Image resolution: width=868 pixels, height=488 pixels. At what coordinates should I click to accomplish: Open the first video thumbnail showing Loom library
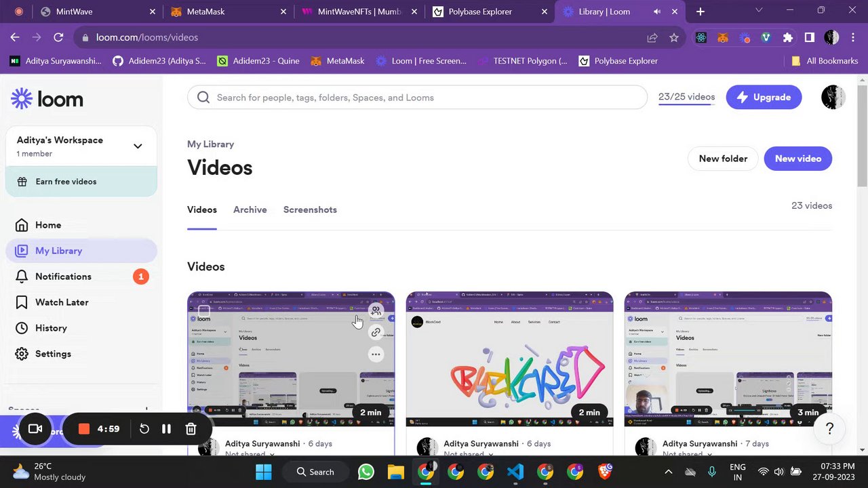291,359
